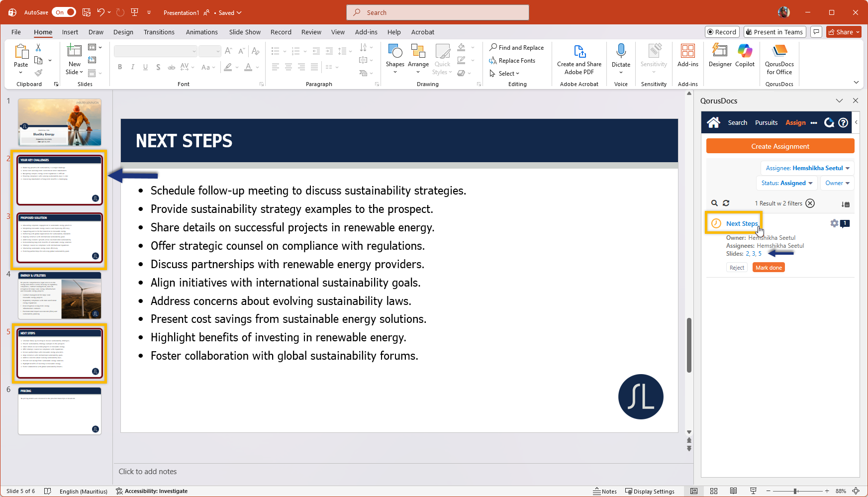Click the QorusDocs refresh sync icon
Screen dimensions: 868x497
coord(829,123)
